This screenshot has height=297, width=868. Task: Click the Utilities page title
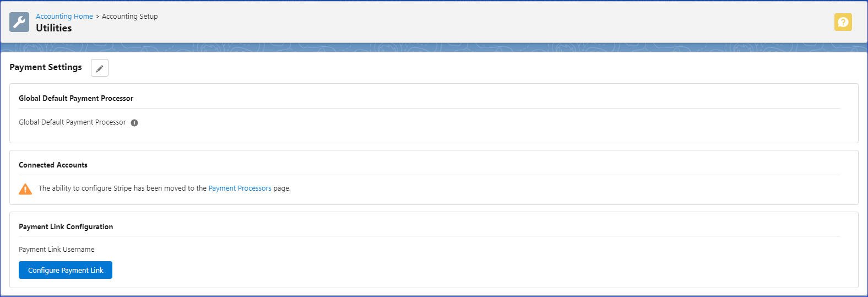coord(54,28)
